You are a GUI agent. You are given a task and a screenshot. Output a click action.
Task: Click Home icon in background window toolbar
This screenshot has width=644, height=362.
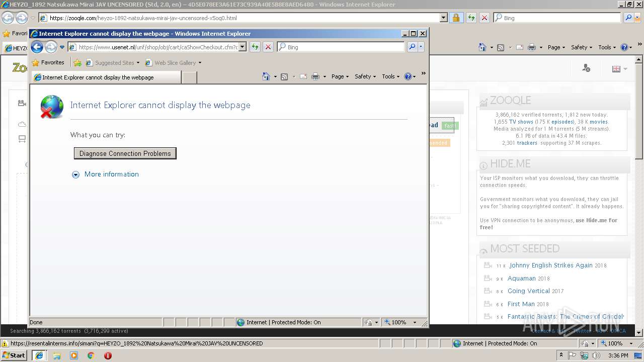(x=482, y=47)
